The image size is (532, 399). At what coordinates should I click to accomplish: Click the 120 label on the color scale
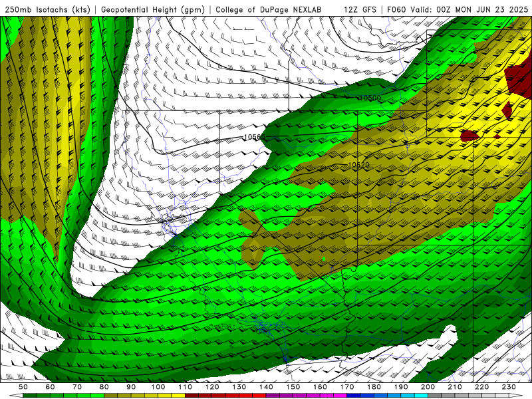point(212,387)
